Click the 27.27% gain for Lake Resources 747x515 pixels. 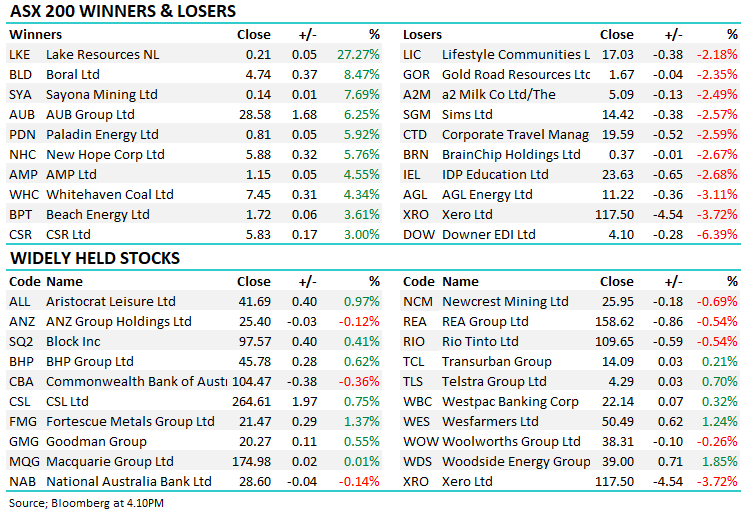(x=359, y=54)
